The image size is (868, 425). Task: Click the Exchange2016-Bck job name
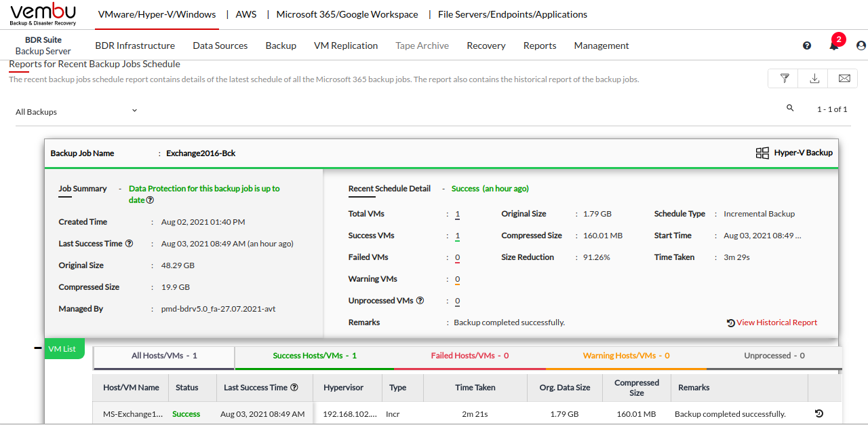point(201,153)
